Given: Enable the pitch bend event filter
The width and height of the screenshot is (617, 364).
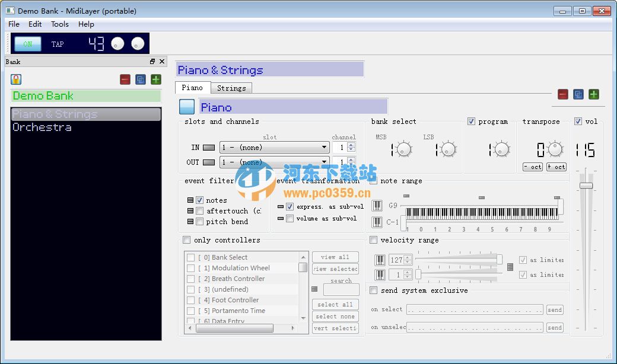Looking at the screenshot, I should [200, 221].
